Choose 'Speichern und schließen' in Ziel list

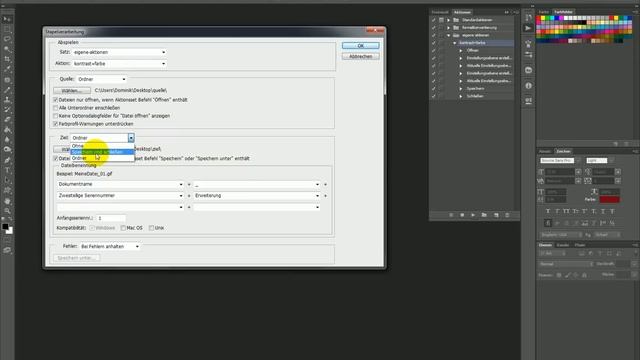pos(102,152)
